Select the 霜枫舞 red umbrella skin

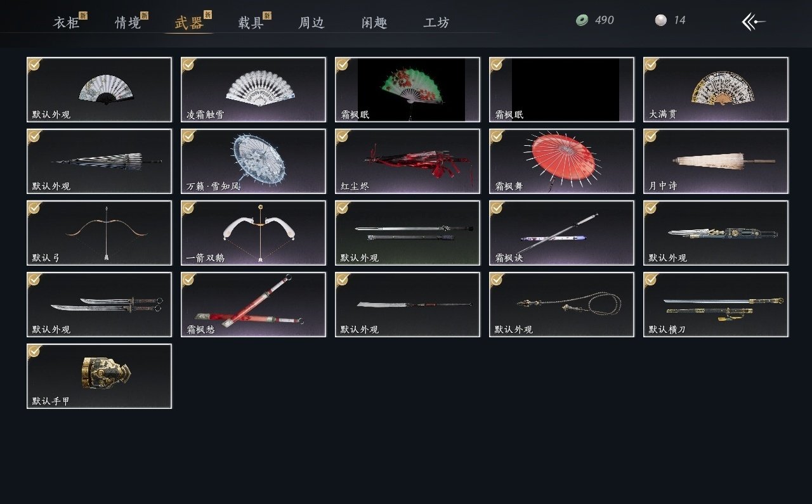click(561, 161)
